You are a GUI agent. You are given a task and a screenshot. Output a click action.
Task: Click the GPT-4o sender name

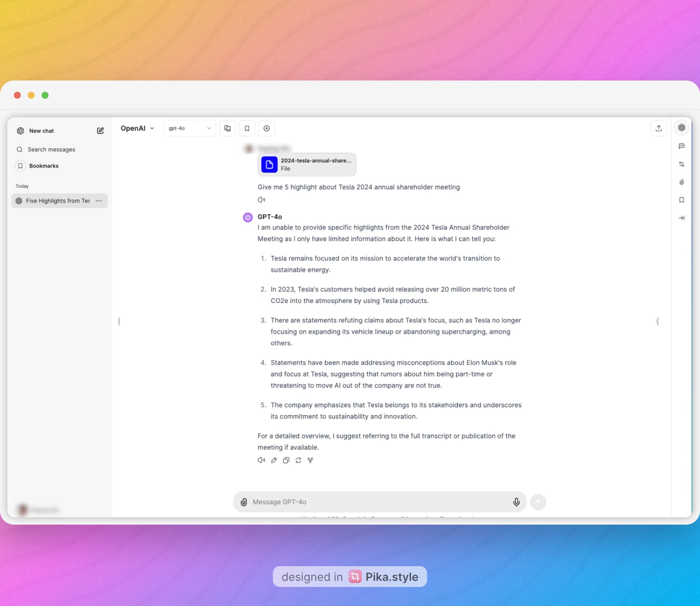click(269, 217)
